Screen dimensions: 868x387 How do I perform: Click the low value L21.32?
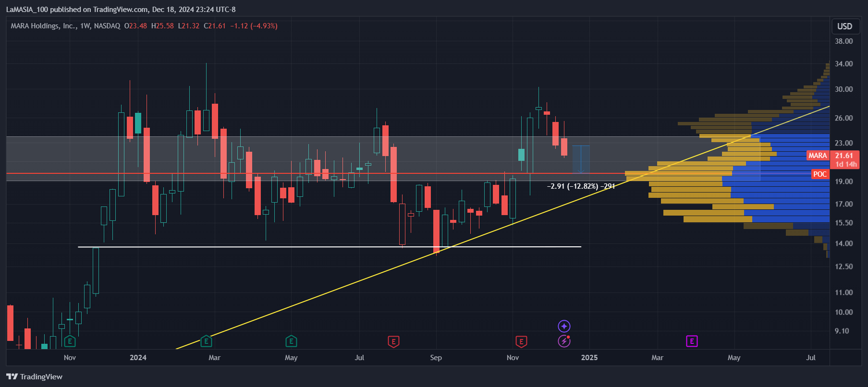189,26
